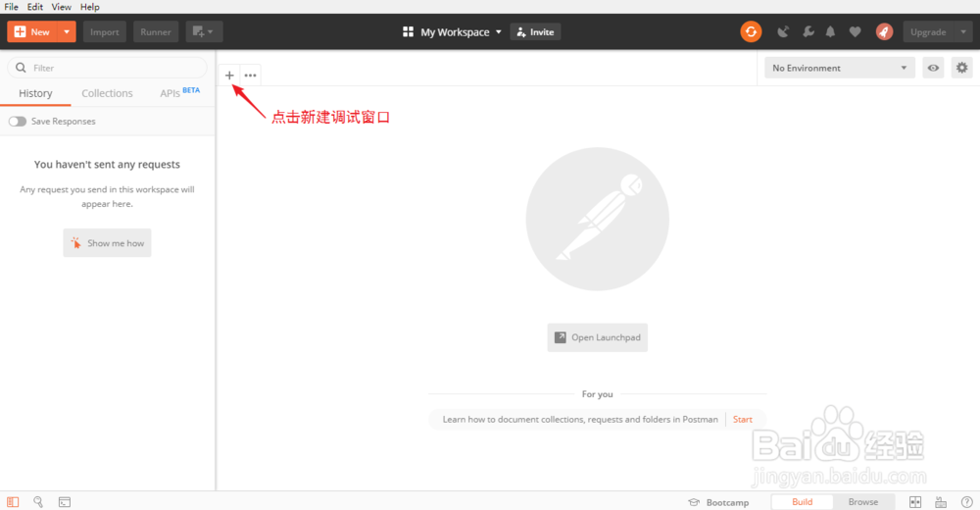Click the environment quick look eye icon
Viewport: 980px width, 510px height.
point(933,68)
